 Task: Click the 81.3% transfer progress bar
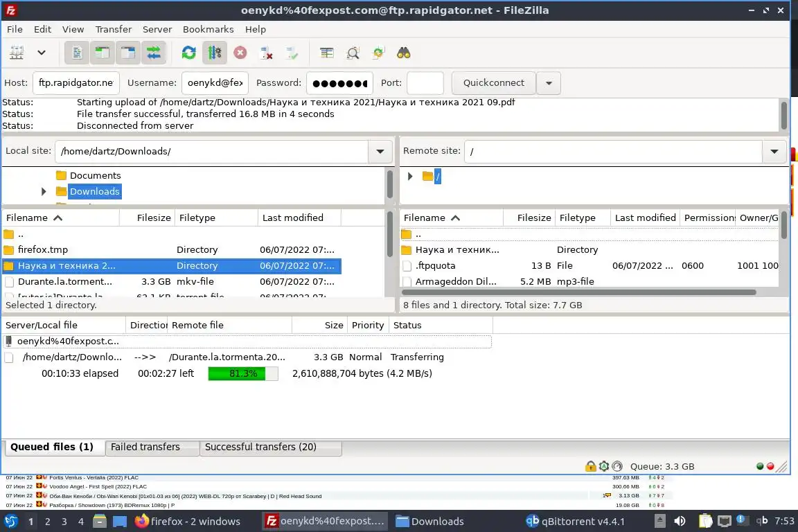click(x=243, y=373)
